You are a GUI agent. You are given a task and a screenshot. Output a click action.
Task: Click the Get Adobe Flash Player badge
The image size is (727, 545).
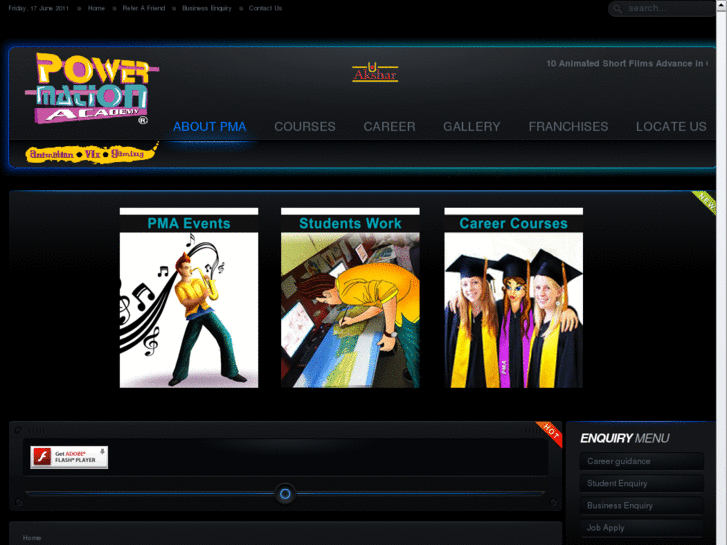click(69, 457)
